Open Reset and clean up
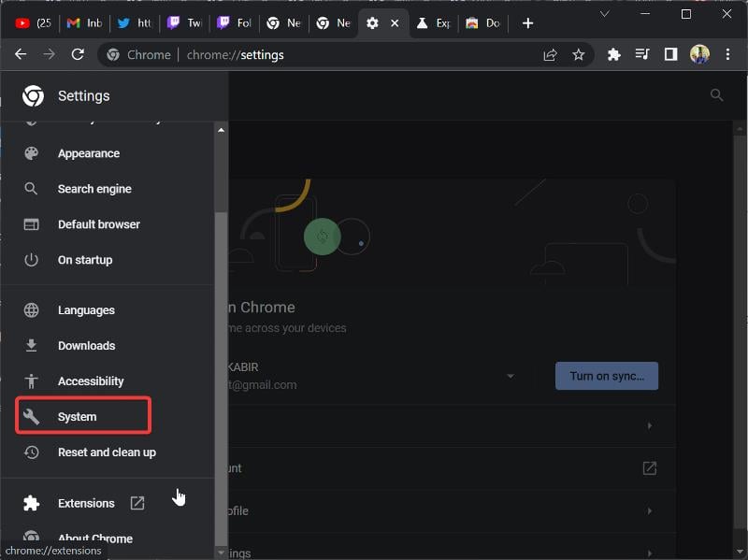 [107, 452]
